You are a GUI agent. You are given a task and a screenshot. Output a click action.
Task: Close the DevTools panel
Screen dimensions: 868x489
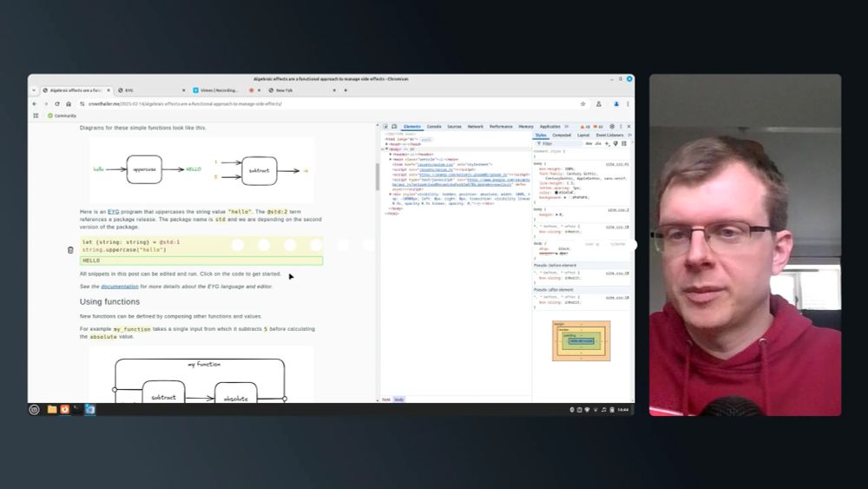(628, 127)
